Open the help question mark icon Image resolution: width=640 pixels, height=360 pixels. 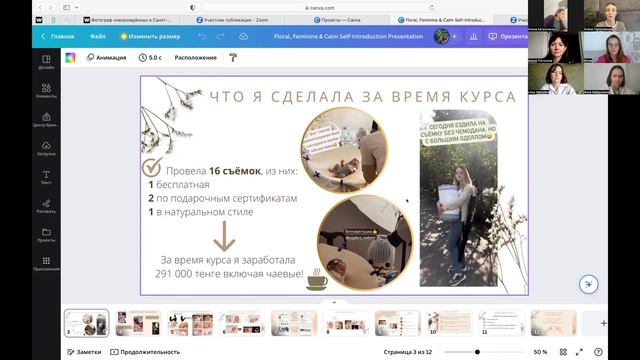pyautogui.click(x=598, y=352)
